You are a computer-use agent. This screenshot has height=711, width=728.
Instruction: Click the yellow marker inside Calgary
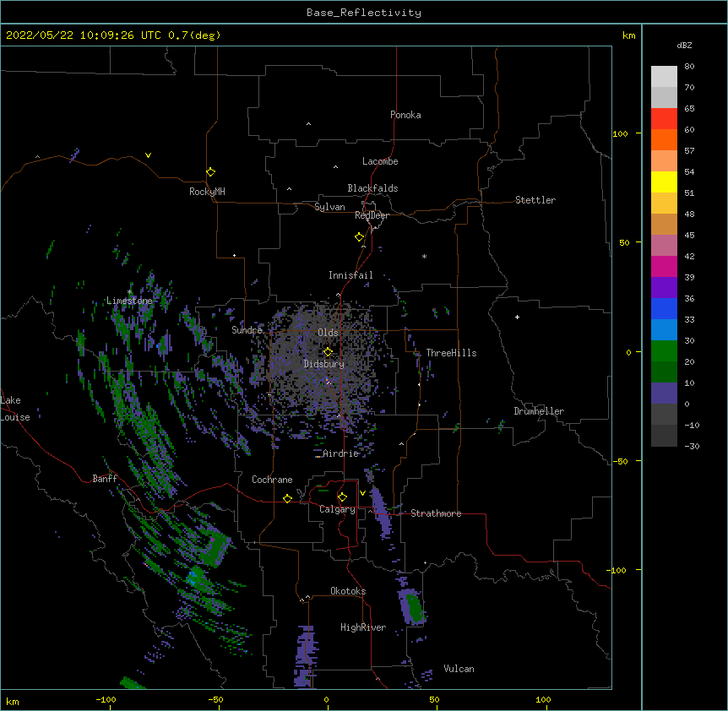tap(342, 497)
